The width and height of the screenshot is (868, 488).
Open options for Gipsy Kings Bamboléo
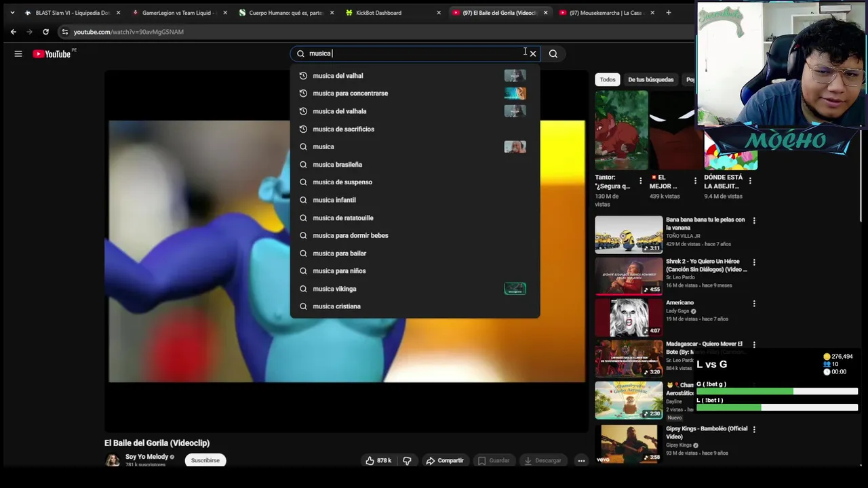(754, 429)
